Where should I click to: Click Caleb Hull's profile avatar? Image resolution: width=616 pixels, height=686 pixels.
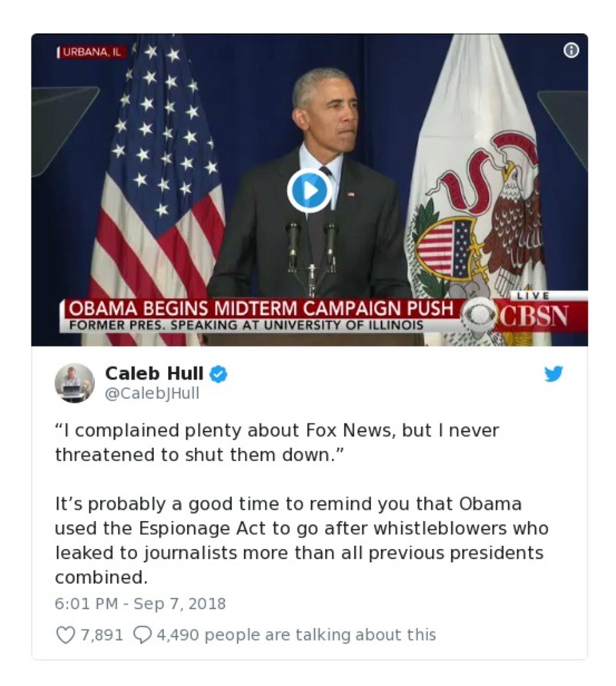point(74,383)
